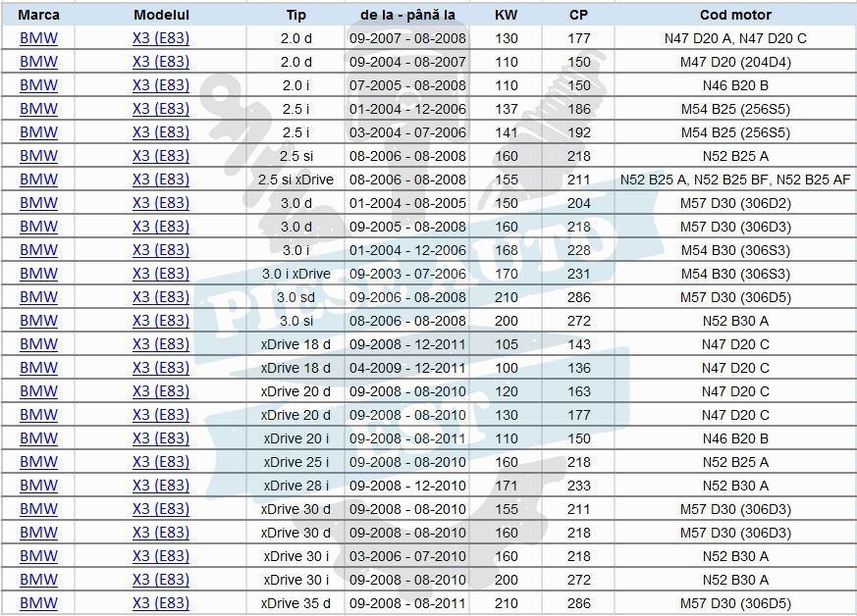Select the 'xDrive 28 i' type cell
This screenshot has width=857, height=616.
(295, 486)
